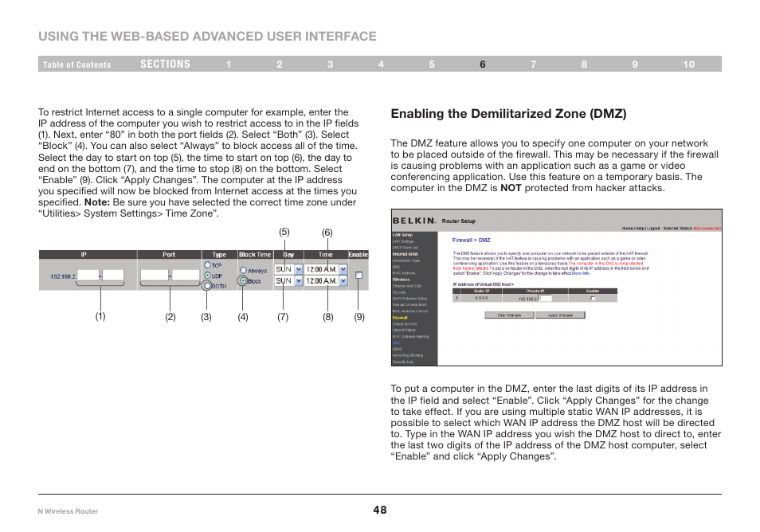Click the 'Not connected' Internet status text
The image size is (760, 532).
pyautogui.click(x=707, y=229)
